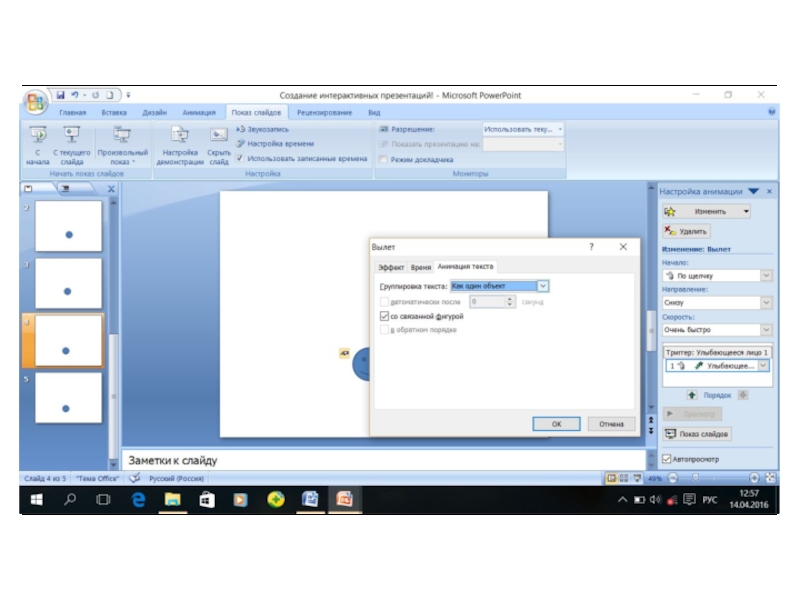
Task: Uncheck 'Использовать записанные времена' checkbox
Action: [241, 158]
